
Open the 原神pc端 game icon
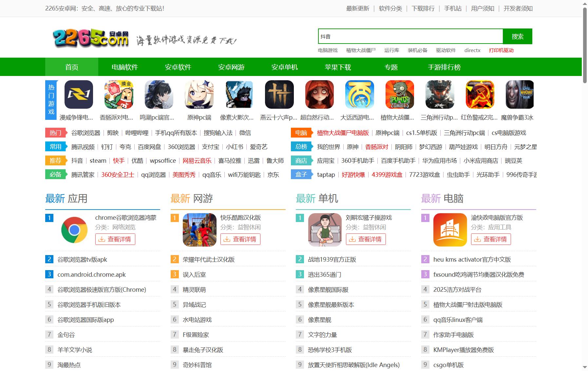click(199, 94)
